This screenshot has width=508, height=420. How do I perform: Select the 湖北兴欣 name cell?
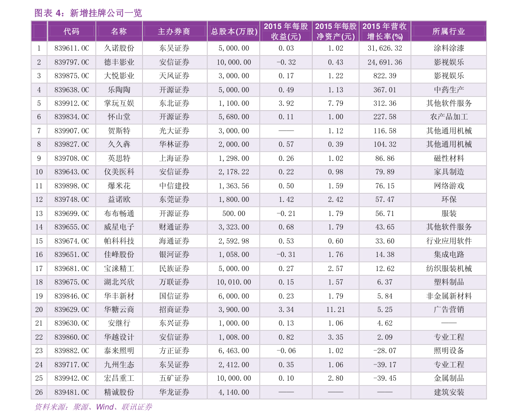click(x=119, y=282)
